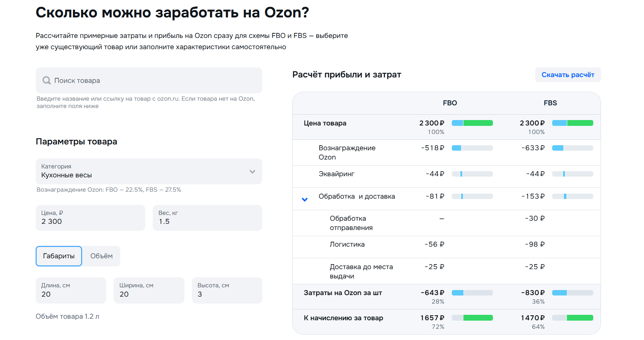Click the FBO value -81 ₽
Viewport: 644px width, 340px height.
point(435,196)
